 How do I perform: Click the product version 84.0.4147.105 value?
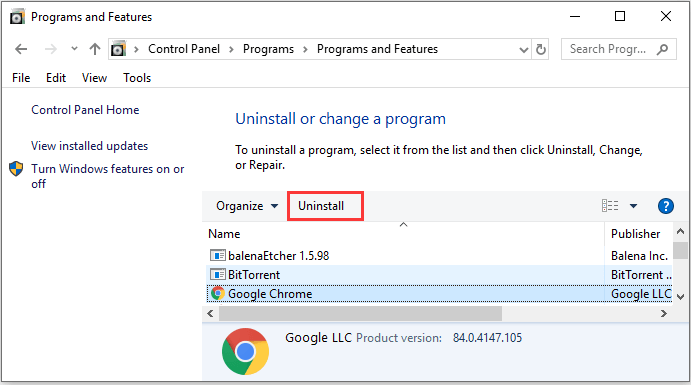pyautogui.click(x=487, y=338)
